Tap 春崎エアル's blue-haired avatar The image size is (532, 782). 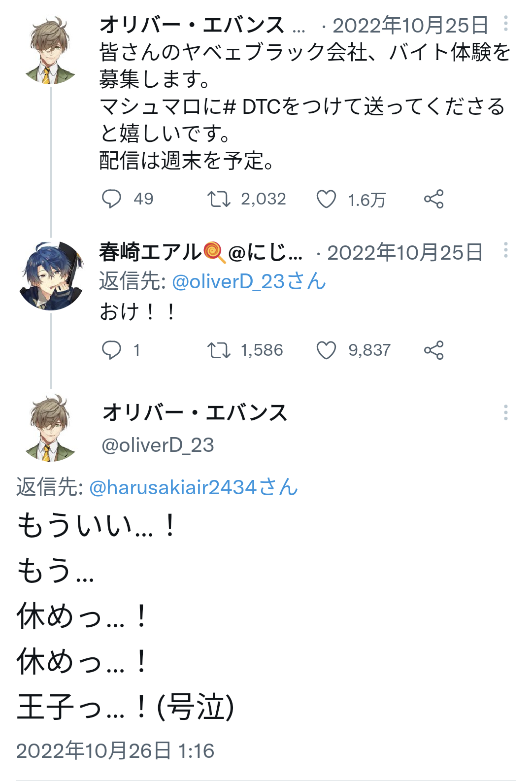coord(51,275)
